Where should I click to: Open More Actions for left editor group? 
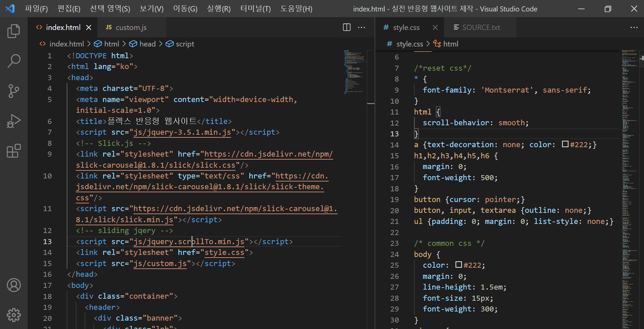pos(361,27)
